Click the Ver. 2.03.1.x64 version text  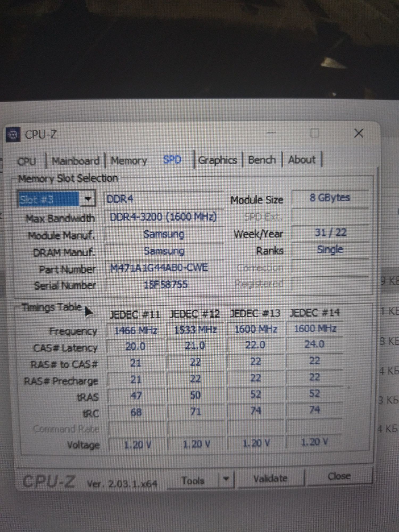coord(122,483)
